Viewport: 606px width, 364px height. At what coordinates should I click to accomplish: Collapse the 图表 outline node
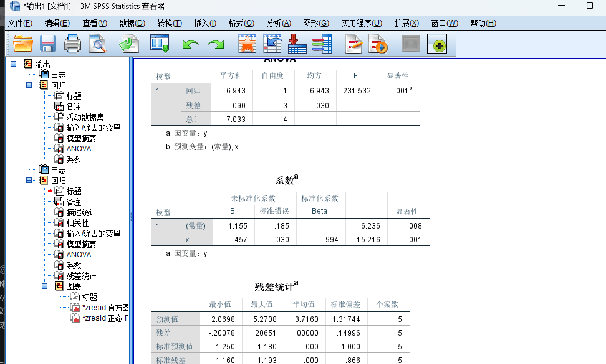(x=45, y=286)
